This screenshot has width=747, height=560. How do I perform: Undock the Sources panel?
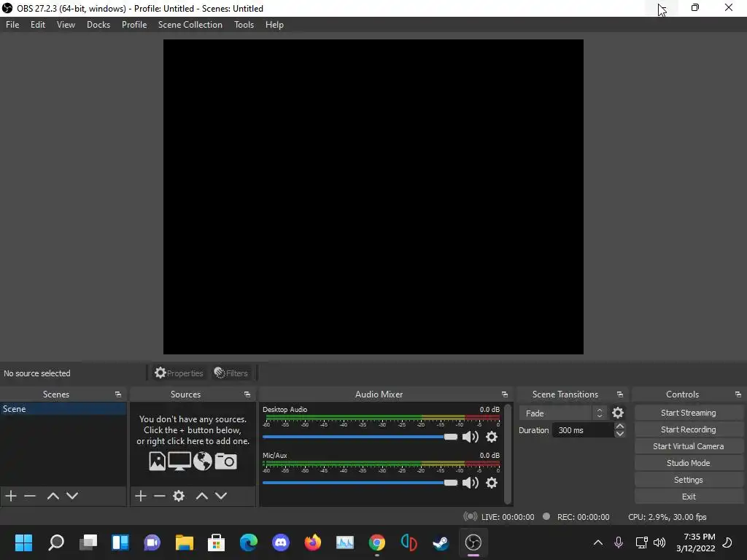[247, 394]
